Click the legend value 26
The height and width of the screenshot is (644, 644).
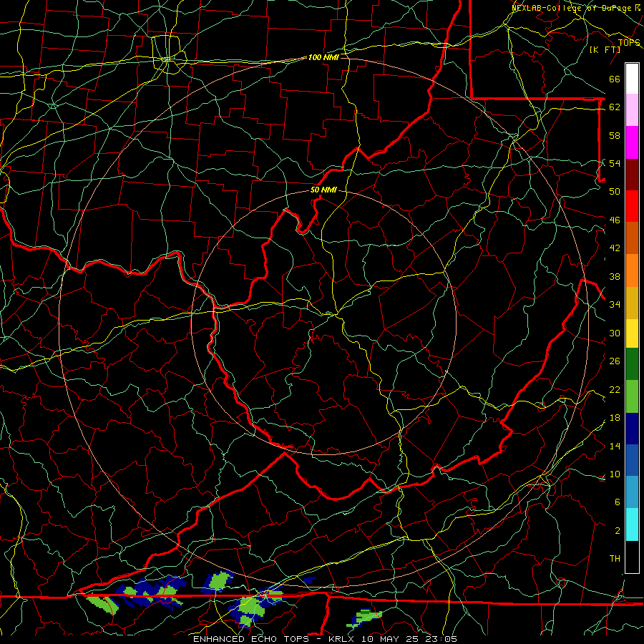pyautogui.click(x=615, y=361)
